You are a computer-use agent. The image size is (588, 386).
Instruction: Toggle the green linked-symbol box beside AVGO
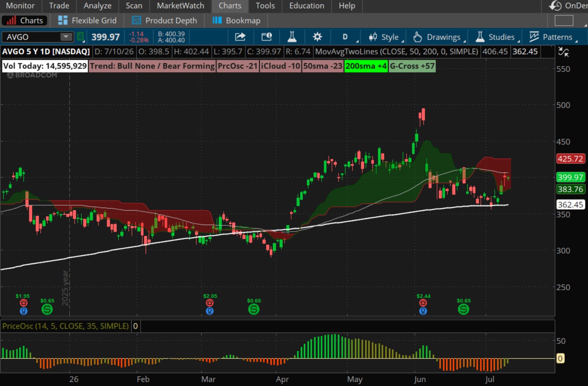pyautogui.click(x=80, y=37)
